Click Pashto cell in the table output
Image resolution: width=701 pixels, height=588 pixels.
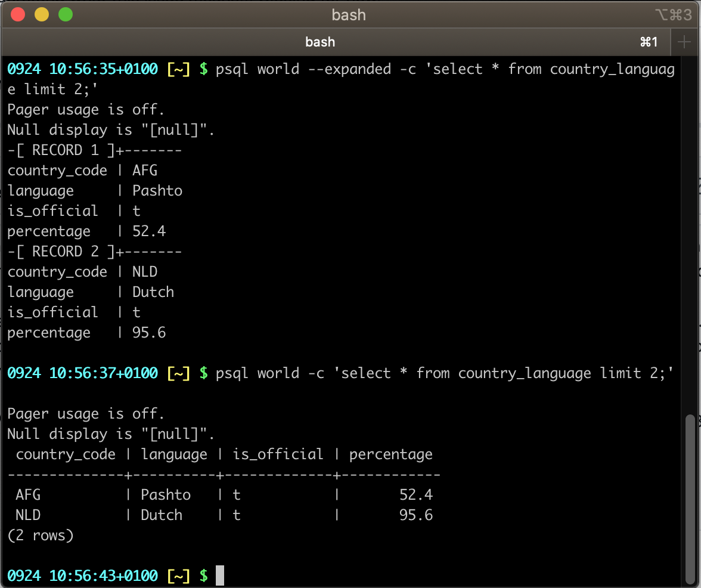[166, 495]
